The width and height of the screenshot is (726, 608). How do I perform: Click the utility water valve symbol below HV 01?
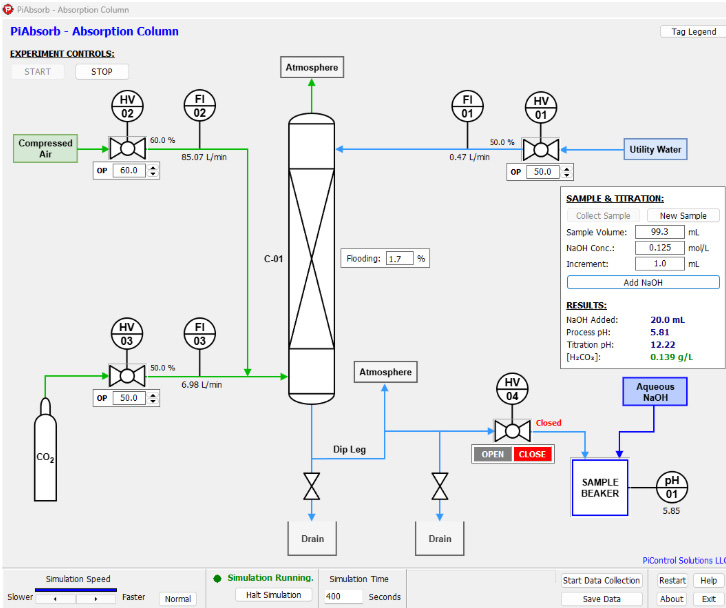click(x=541, y=150)
